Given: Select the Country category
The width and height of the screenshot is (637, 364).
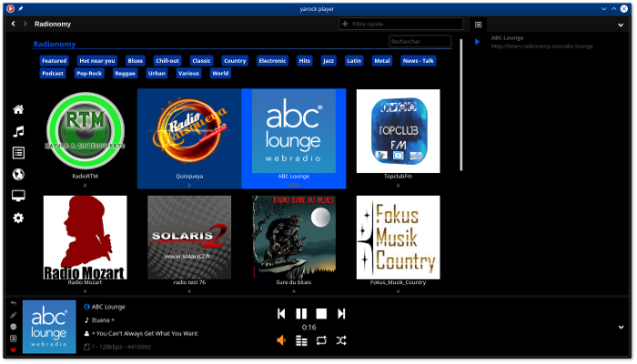Looking at the screenshot, I should tap(235, 61).
